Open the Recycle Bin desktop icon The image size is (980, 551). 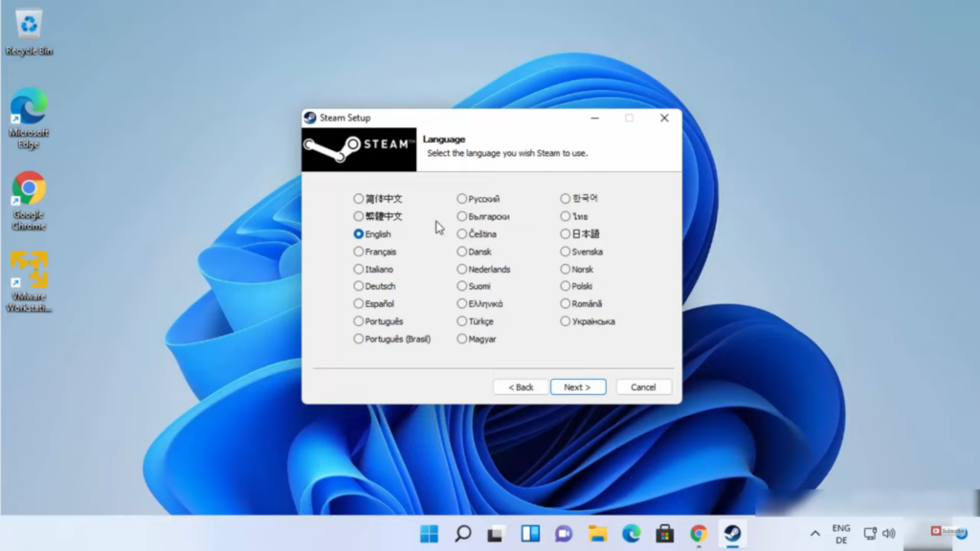[29, 25]
